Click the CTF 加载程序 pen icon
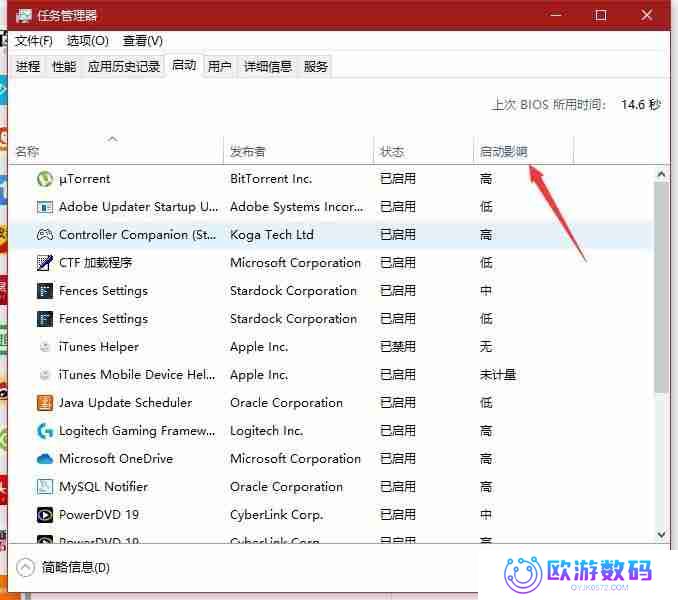This screenshot has width=678, height=600. 45,263
